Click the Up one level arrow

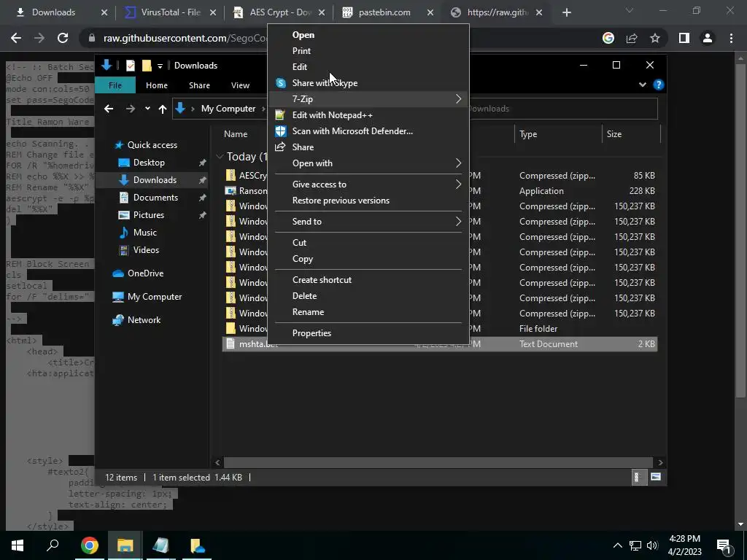pos(163,109)
